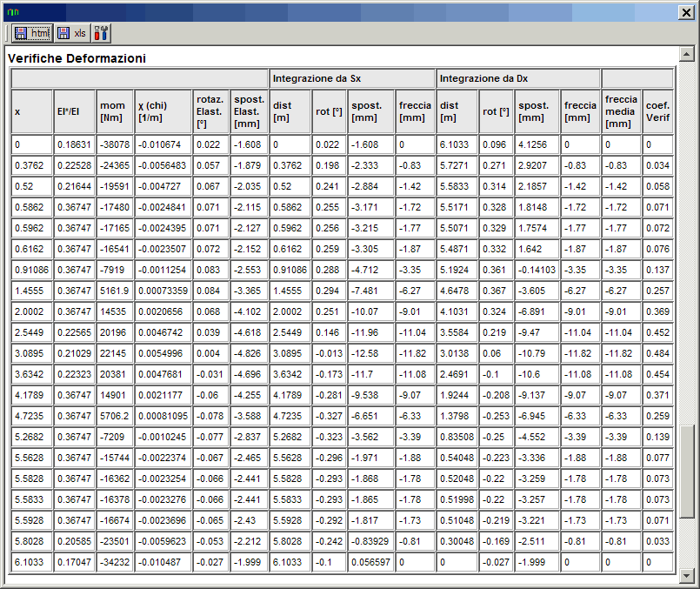Select EI*/EI value 0.18631

pos(74,144)
